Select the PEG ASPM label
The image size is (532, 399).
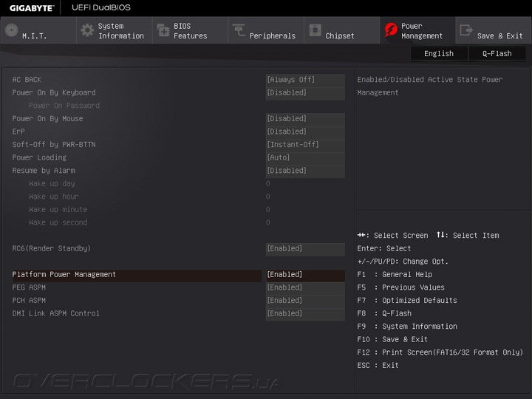29,287
